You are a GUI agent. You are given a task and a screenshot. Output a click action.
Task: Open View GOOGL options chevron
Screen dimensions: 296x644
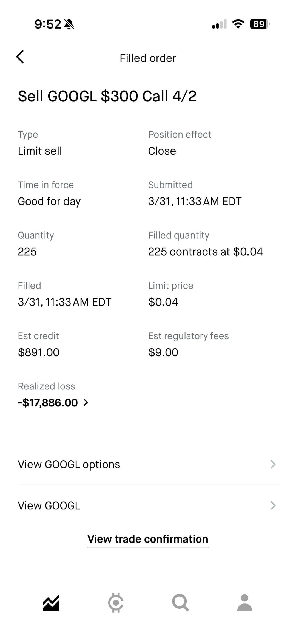[273, 464]
